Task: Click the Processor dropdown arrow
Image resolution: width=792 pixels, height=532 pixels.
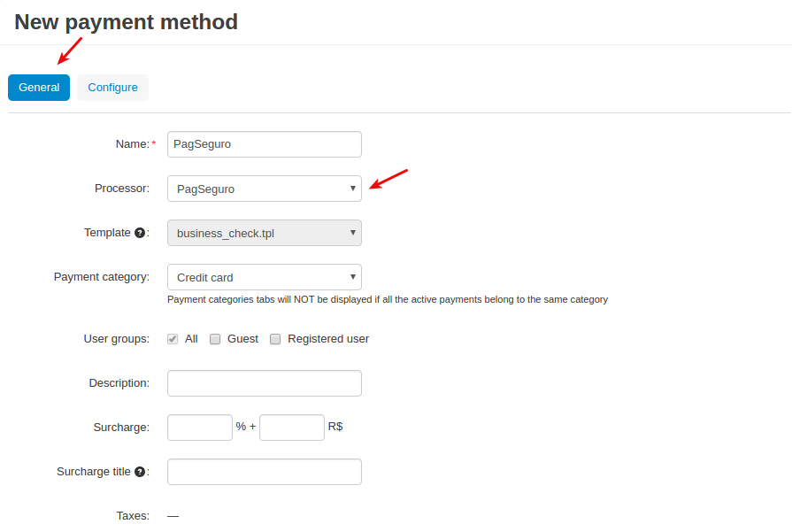Action: [352, 189]
